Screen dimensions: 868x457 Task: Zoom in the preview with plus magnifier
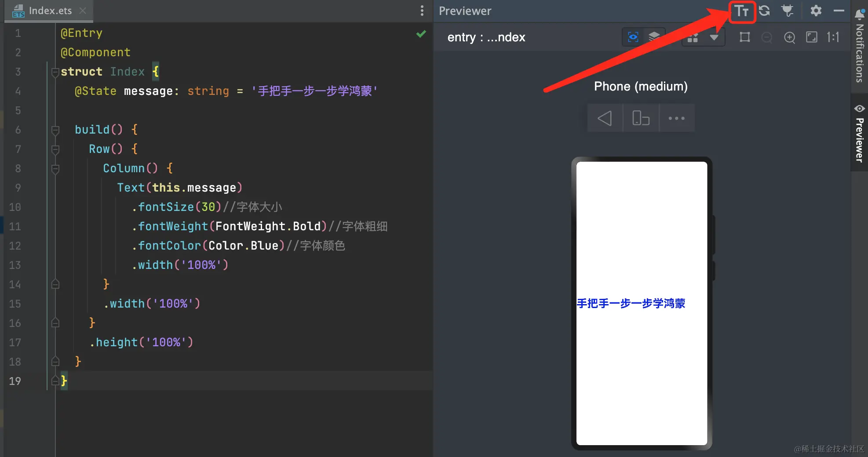pyautogui.click(x=790, y=38)
